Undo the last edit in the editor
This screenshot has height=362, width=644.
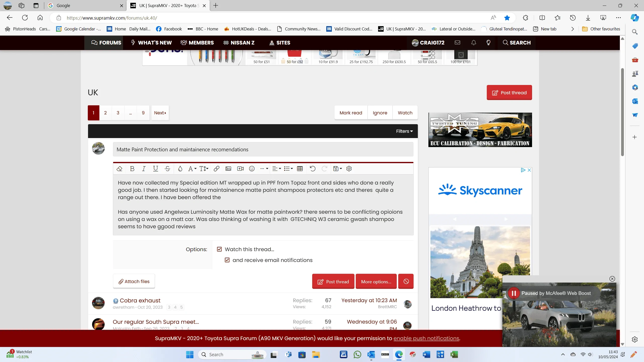[x=312, y=169]
